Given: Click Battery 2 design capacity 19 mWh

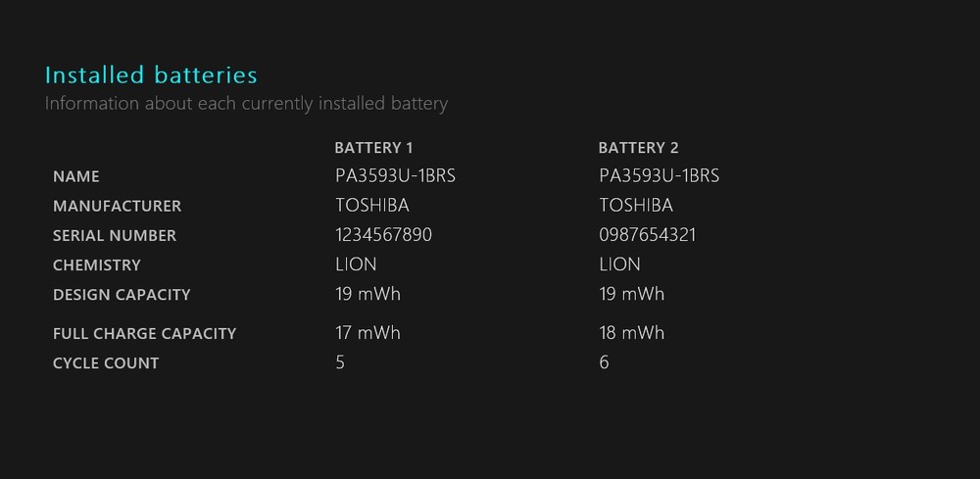Looking at the screenshot, I should [632, 294].
